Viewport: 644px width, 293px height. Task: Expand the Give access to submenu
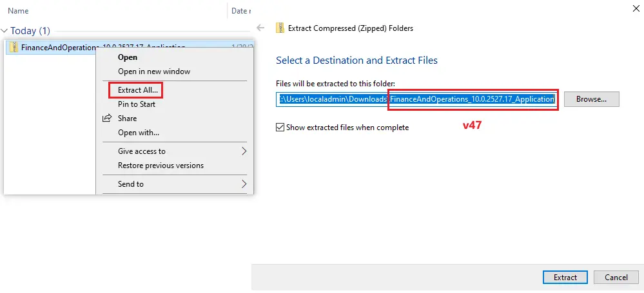pos(244,151)
